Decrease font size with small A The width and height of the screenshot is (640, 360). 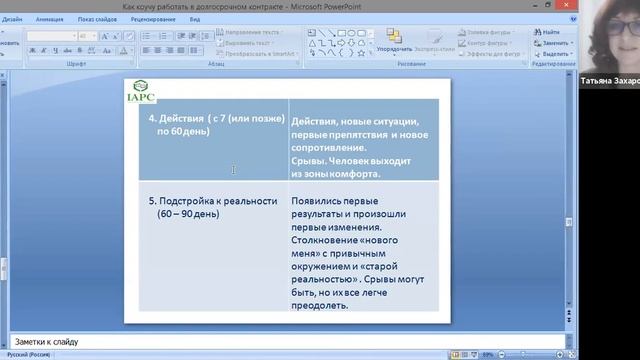[116, 36]
